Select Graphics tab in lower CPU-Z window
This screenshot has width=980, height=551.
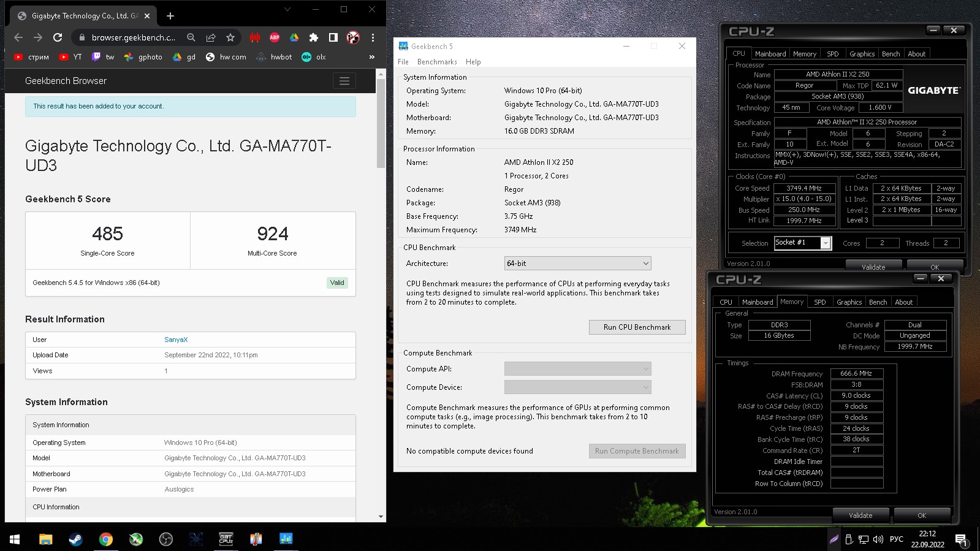[x=849, y=302]
